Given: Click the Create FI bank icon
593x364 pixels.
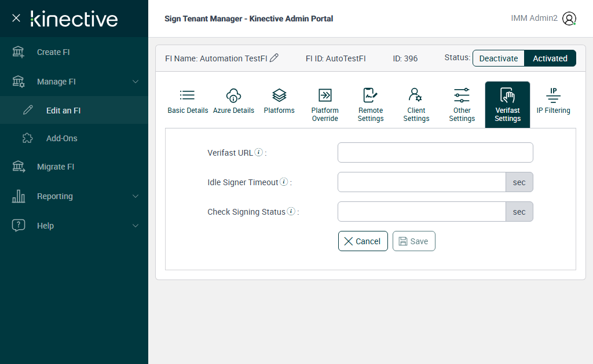Looking at the screenshot, I should [18, 52].
